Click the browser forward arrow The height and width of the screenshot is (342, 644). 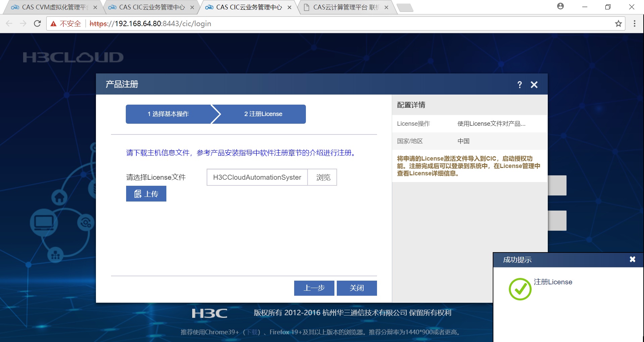pos(23,23)
